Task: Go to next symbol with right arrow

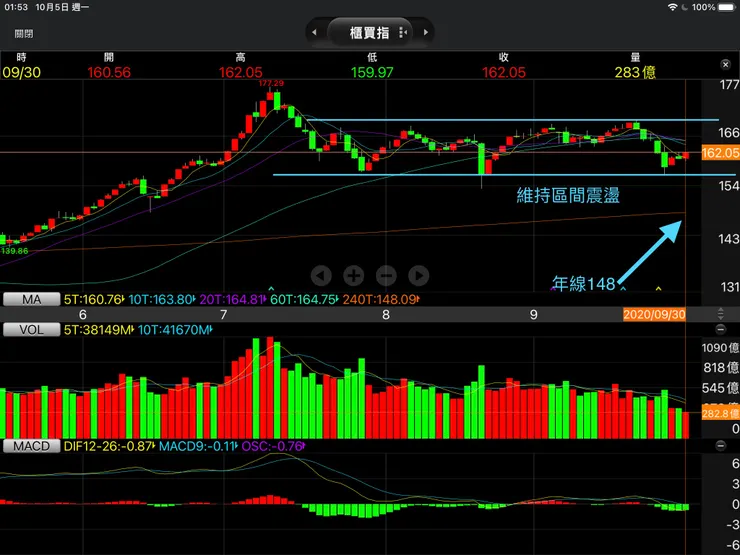Action: pos(426,32)
